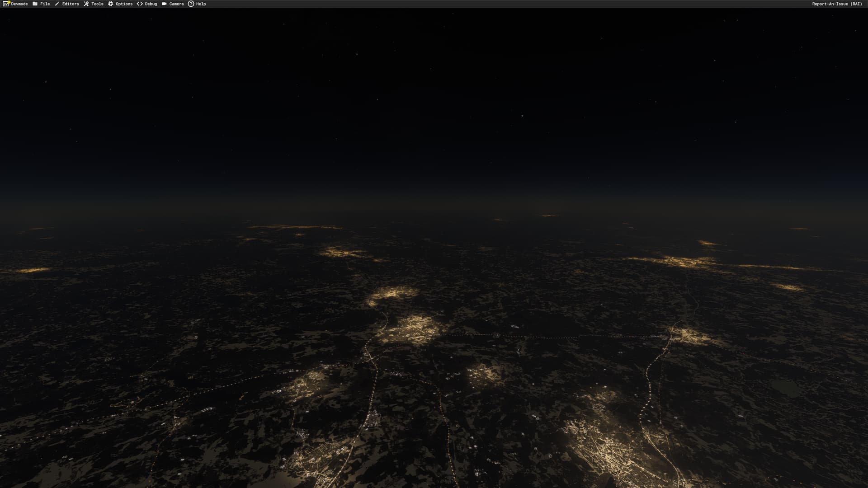Viewport: 868px width, 488px height.
Task: Click the brightest star in the night sky
Action: click(x=522, y=116)
